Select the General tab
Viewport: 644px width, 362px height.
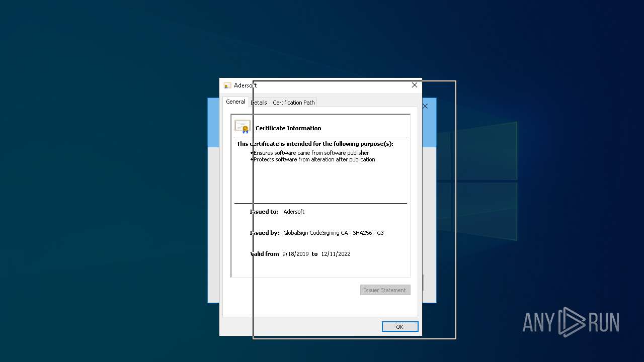pyautogui.click(x=235, y=102)
